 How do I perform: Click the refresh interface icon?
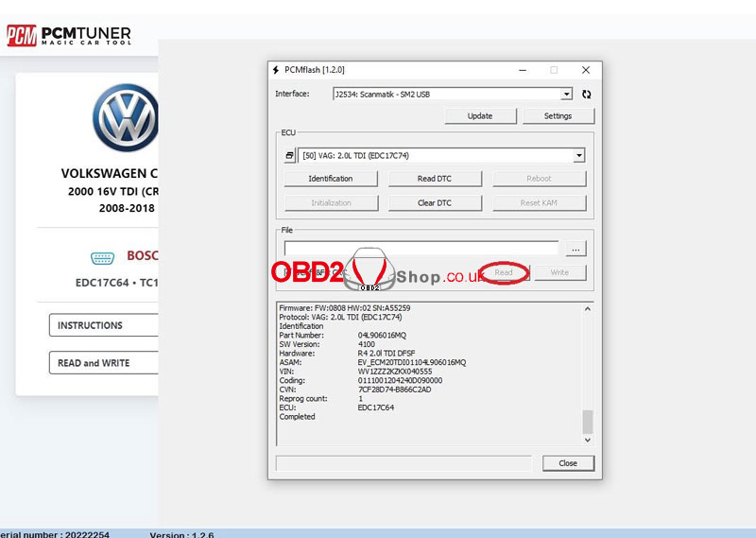[586, 95]
